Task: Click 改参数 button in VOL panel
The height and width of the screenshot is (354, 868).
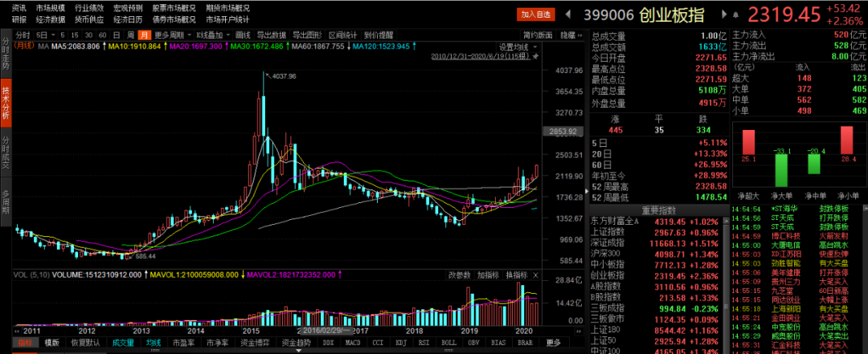Action: click(460, 275)
